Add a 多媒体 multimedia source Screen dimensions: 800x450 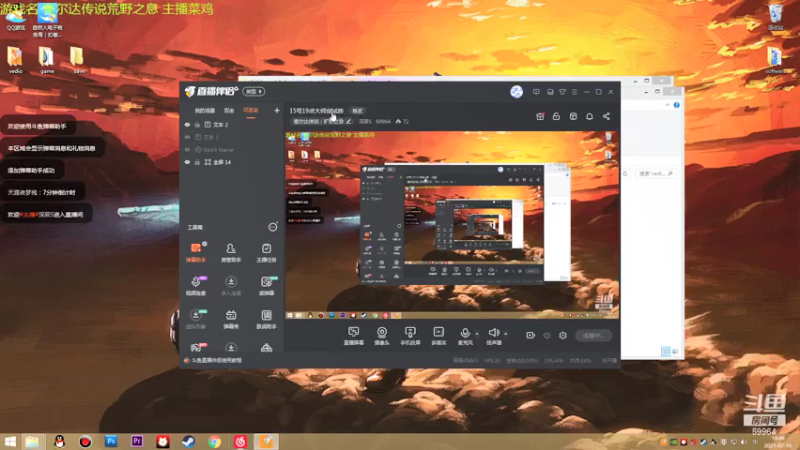439,336
